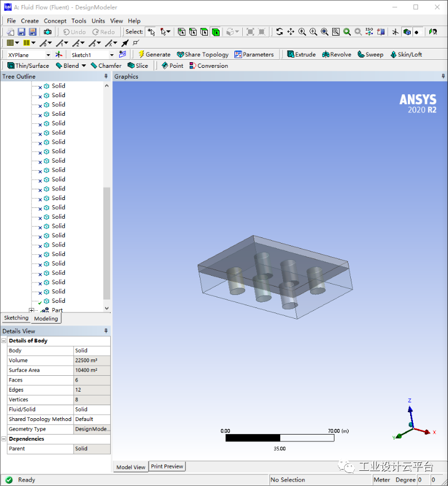Click the Chamfer button

[106, 66]
